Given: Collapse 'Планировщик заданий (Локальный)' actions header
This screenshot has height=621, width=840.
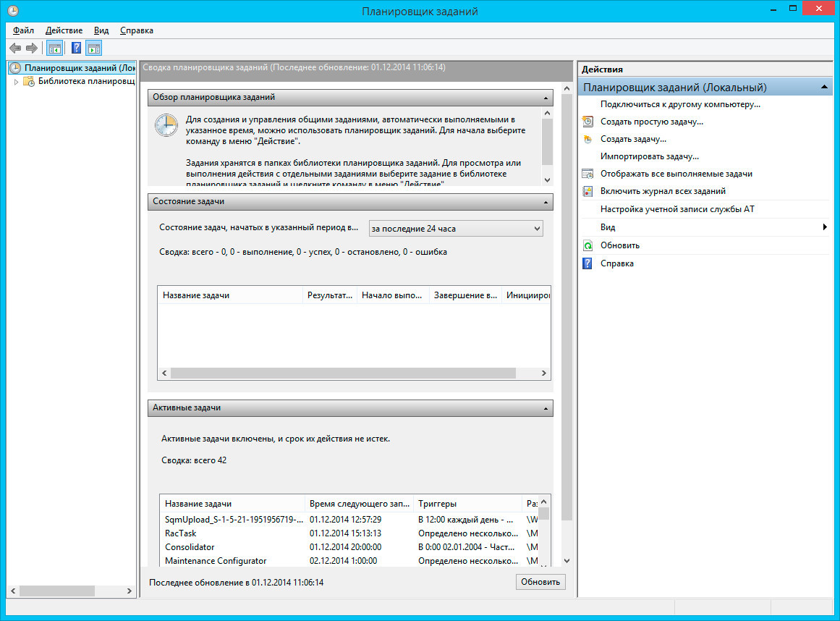Looking at the screenshot, I should coord(823,88).
